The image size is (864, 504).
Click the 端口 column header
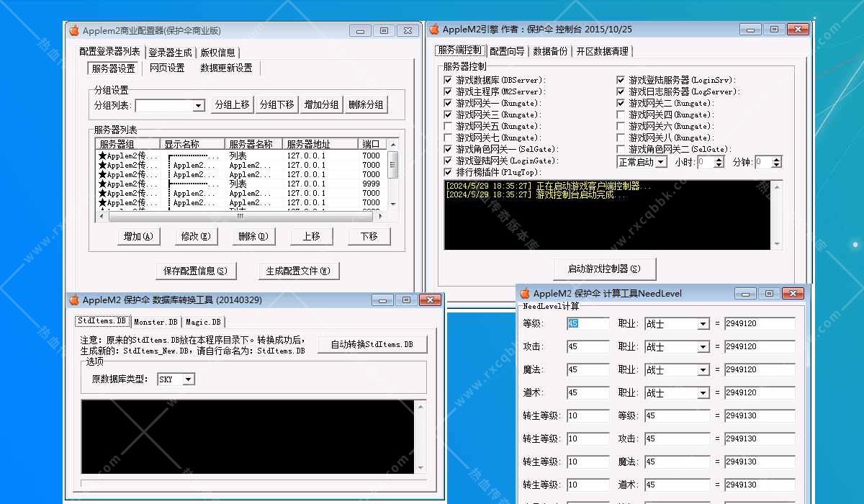372,144
